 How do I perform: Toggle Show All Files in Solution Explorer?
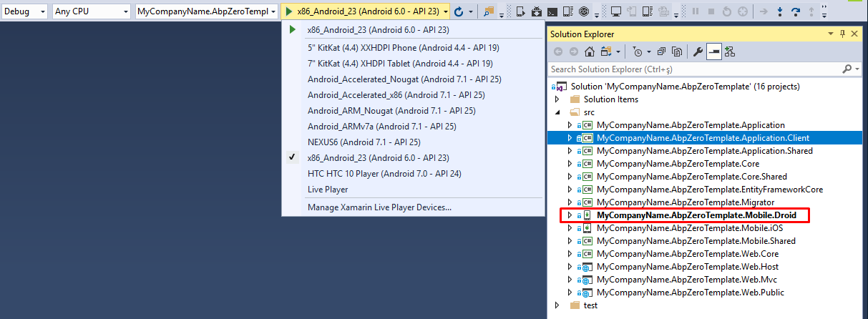(677, 52)
